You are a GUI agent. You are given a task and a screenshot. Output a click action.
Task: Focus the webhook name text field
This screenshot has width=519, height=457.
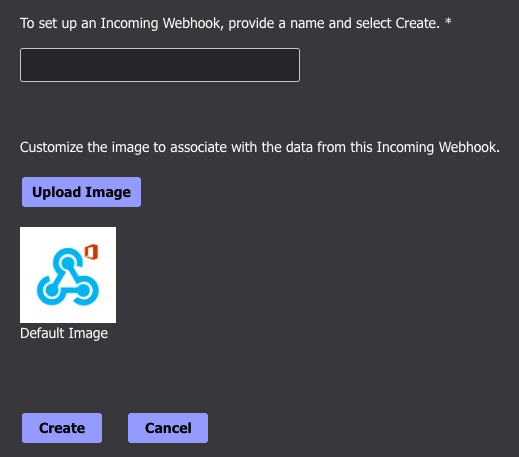(160, 65)
